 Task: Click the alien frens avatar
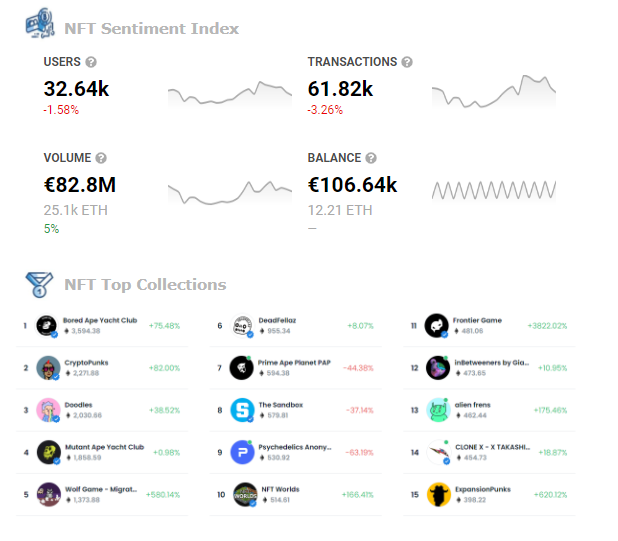[438, 410]
